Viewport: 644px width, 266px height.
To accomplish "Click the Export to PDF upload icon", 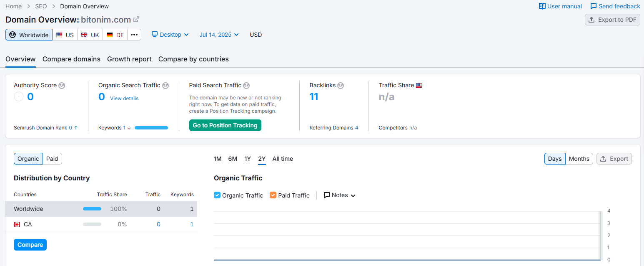I will [x=591, y=20].
